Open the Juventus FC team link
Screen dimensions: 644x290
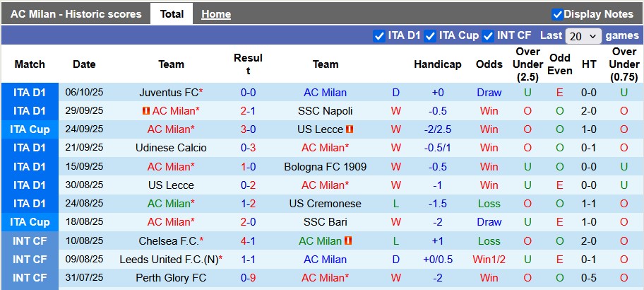[169, 93]
